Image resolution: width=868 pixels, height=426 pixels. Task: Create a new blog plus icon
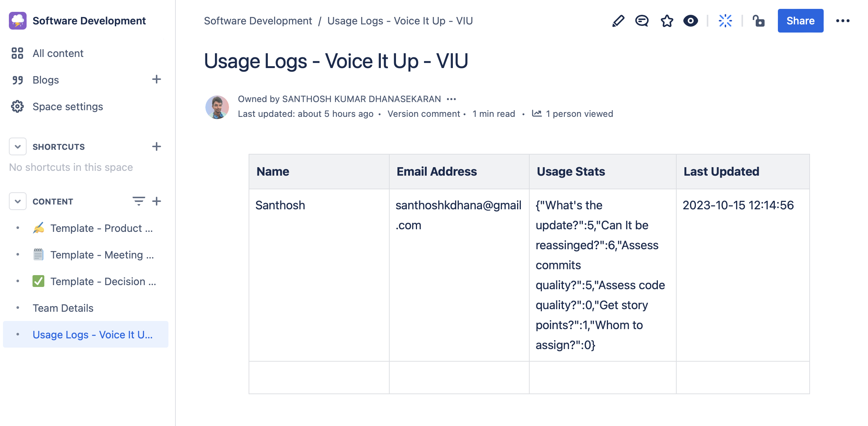click(x=157, y=80)
